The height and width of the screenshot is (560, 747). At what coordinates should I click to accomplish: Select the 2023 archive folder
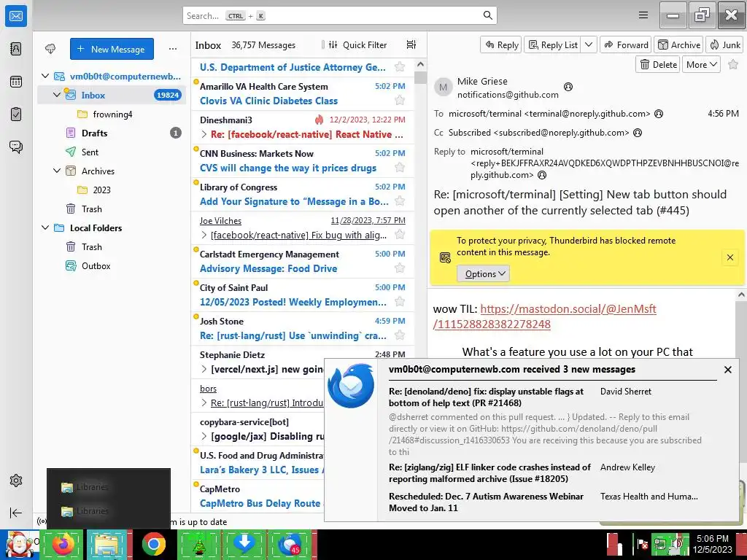pos(101,190)
